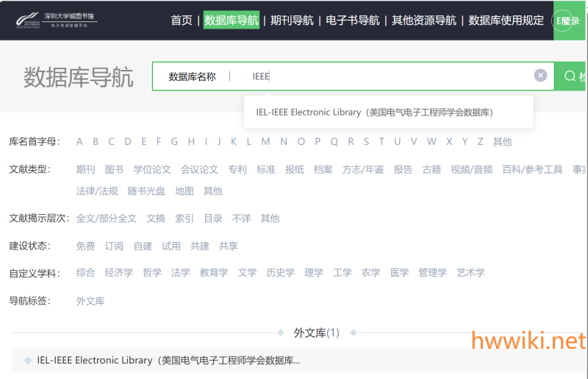Open the 电子书导航 navigation item
Viewport: 588px width, 379px height.
coord(353,21)
